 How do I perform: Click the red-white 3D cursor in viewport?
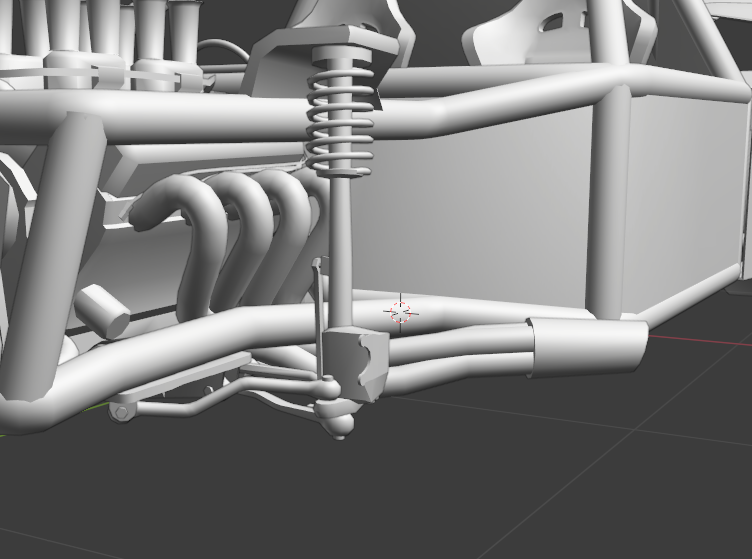(401, 313)
